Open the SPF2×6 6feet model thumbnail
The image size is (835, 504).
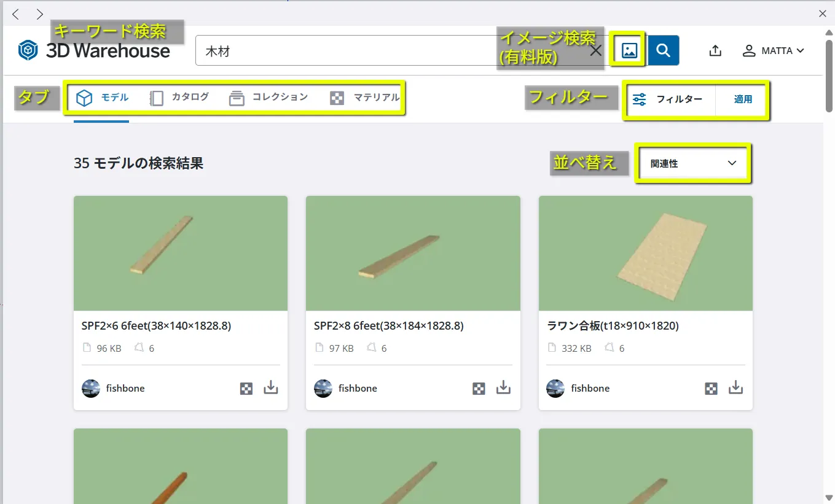coord(181,253)
